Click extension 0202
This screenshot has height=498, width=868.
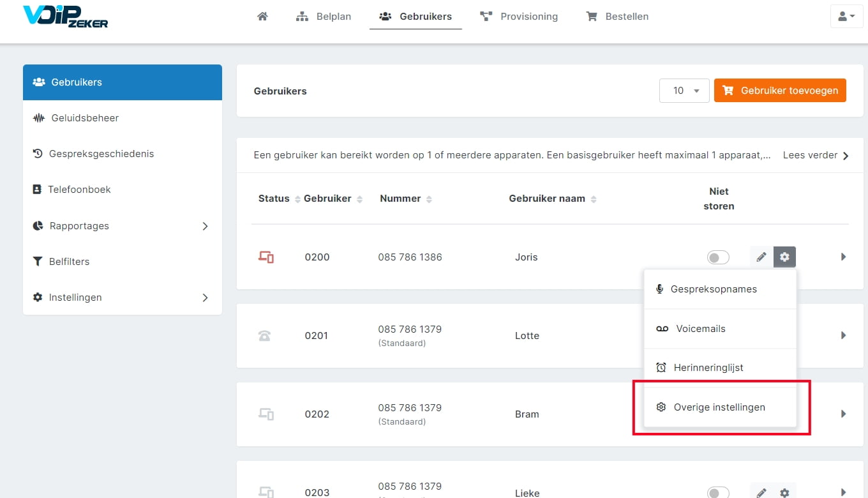coord(317,414)
